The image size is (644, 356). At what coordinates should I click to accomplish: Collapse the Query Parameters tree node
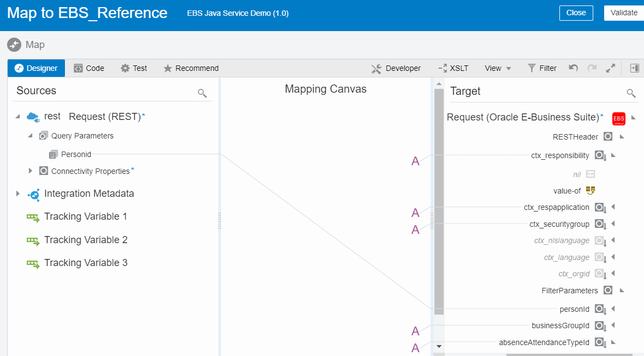click(31, 135)
